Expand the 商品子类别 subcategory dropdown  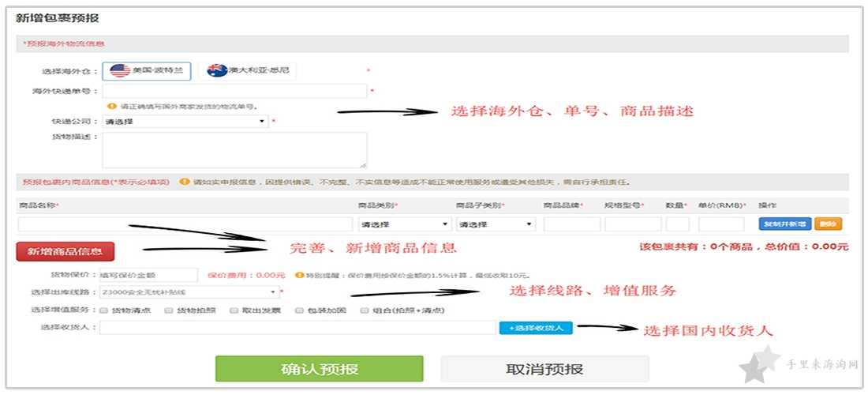click(x=496, y=224)
